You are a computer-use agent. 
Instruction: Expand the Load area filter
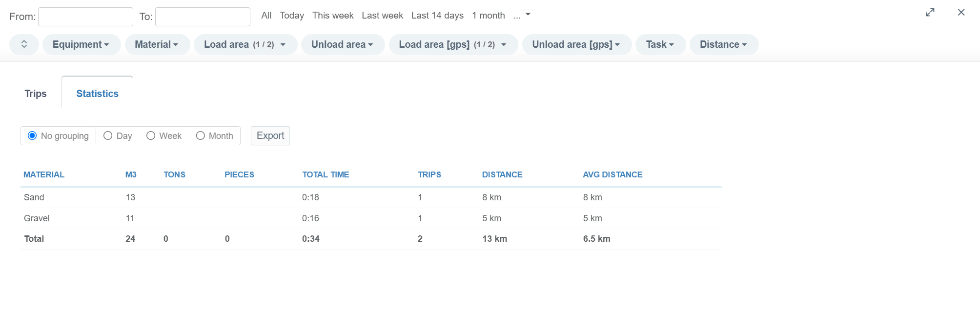(x=245, y=44)
